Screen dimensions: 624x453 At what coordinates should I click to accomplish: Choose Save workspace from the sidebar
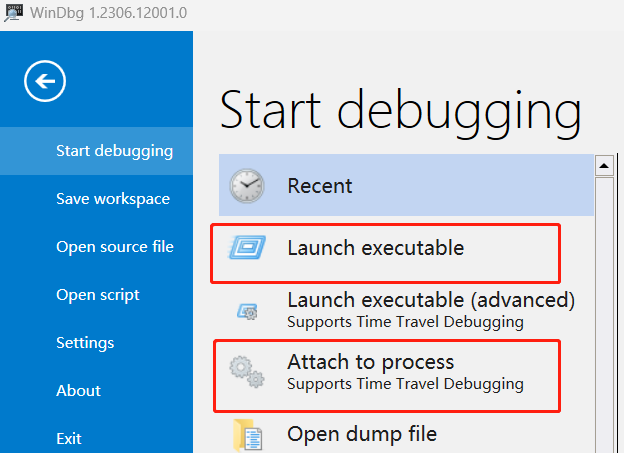click(113, 199)
